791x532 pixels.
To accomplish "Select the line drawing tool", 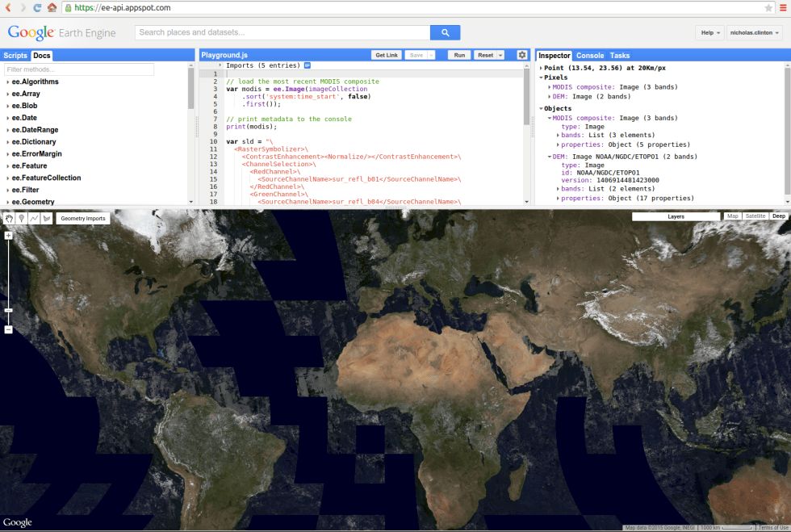I will click(x=34, y=217).
